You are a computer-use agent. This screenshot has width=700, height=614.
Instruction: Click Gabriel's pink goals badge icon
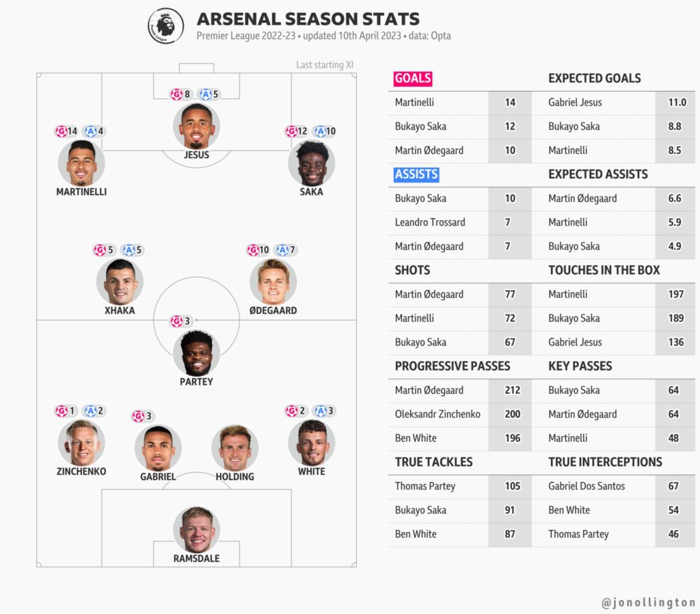138,416
